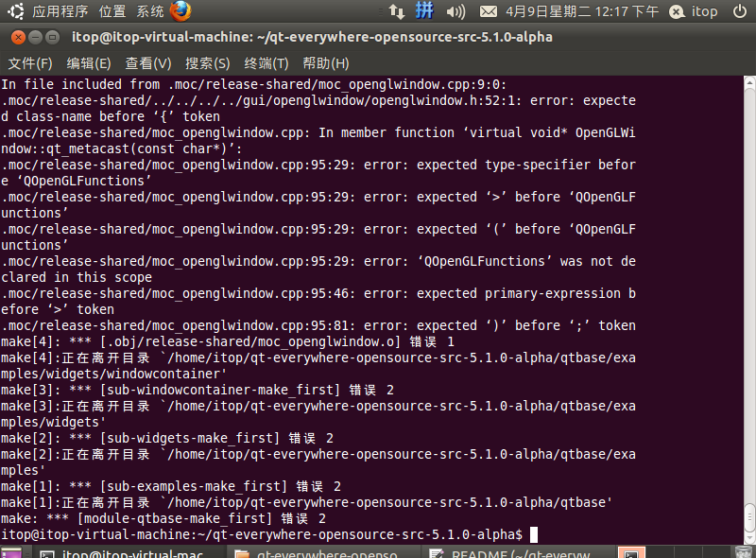Image resolution: width=756 pixels, height=558 pixels.
Task: Open the sound volume indicator
Action: click(x=455, y=11)
